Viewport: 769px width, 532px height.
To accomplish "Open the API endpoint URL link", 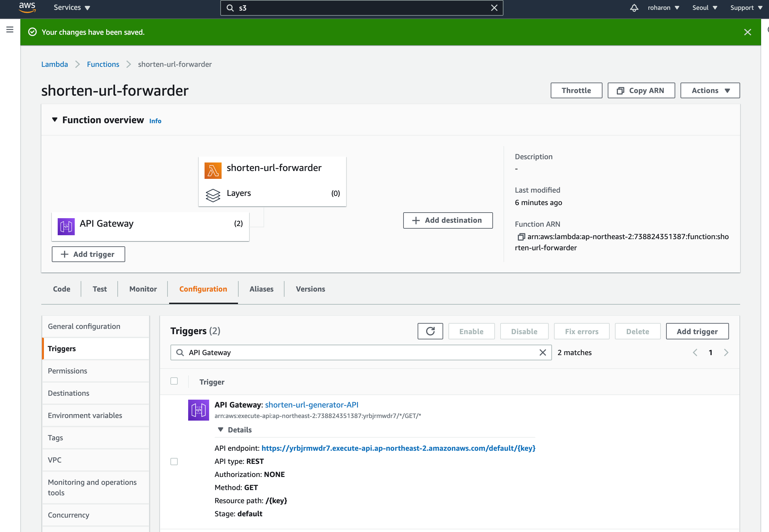I will [398, 448].
